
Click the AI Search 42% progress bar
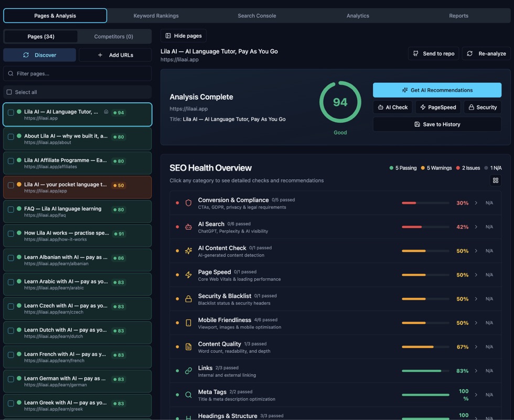click(425, 227)
